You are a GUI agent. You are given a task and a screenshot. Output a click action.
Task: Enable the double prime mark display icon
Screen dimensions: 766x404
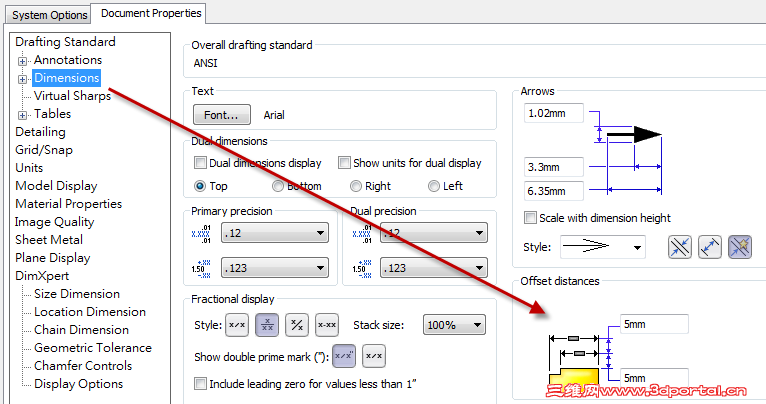(x=344, y=355)
